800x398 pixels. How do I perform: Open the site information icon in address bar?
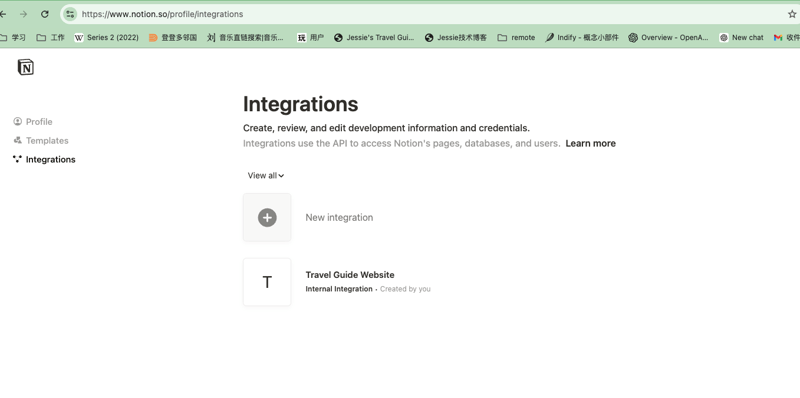[70, 14]
